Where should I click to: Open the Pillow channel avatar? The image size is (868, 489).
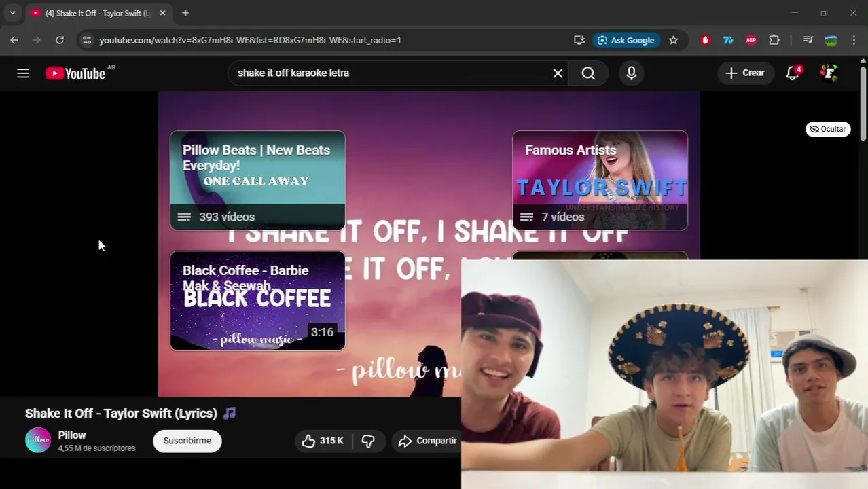coord(38,440)
